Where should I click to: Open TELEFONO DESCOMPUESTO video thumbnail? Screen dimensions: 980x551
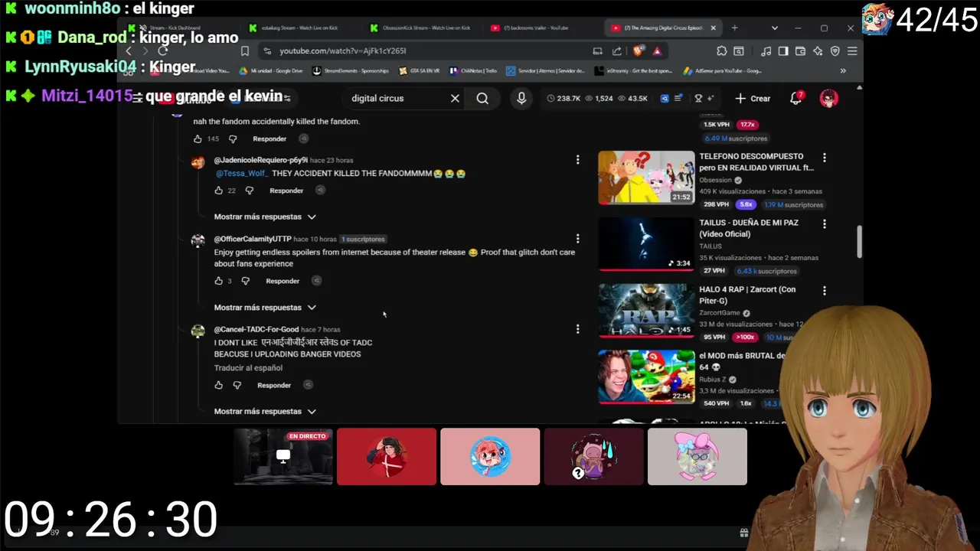(646, 178)
